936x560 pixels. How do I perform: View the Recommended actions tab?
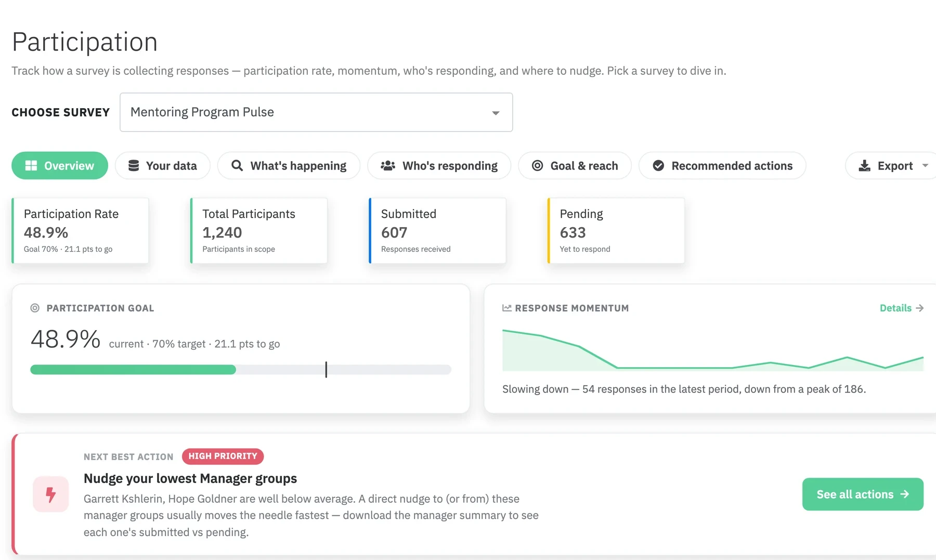[x=722, y=165]
